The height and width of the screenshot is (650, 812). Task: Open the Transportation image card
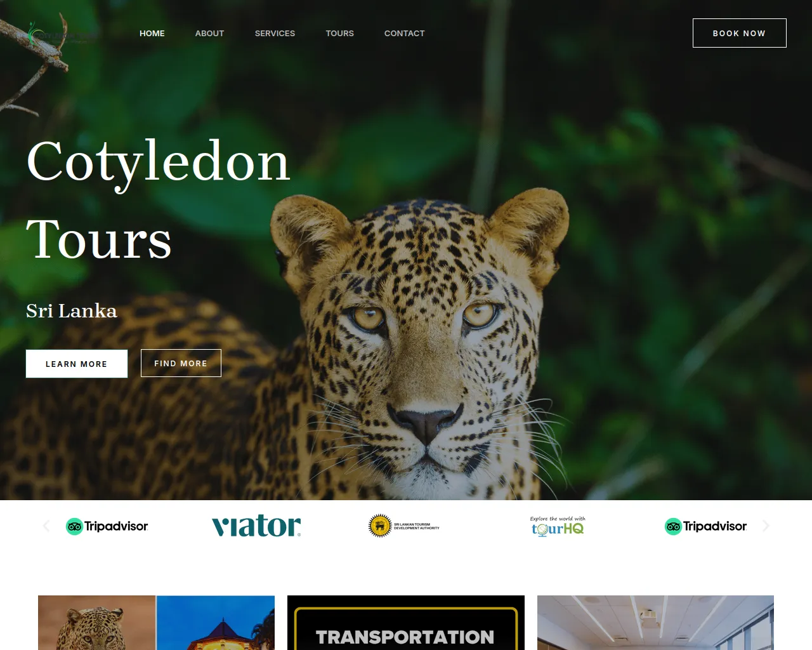[406, 623]
